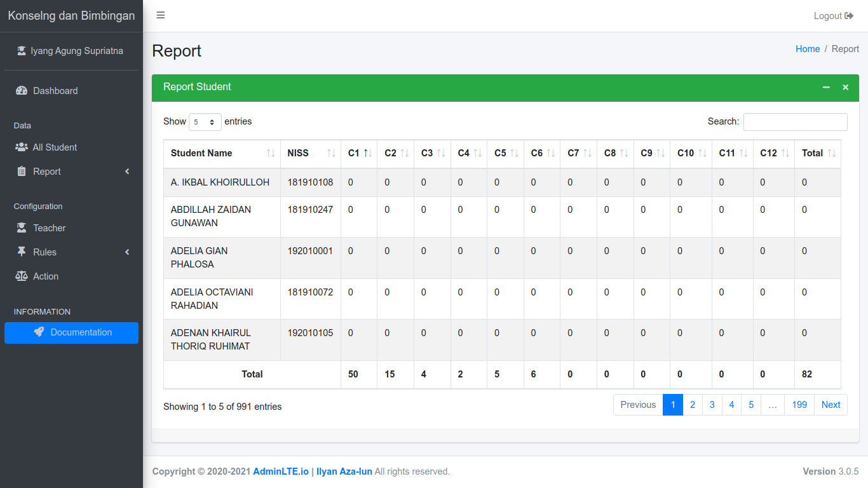Go to pagination page 2
This screenshot has width=868, height=488.
pos(693,405)
